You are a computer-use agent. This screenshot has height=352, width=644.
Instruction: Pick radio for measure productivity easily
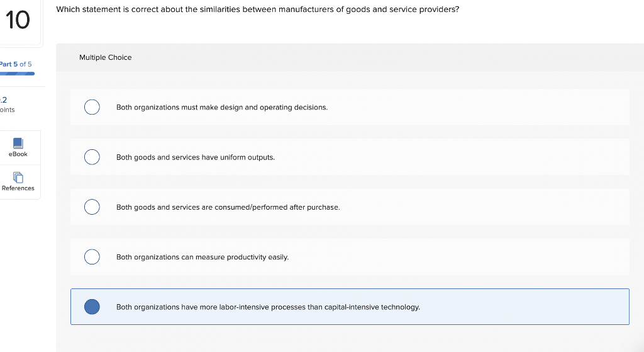(92, 257)
